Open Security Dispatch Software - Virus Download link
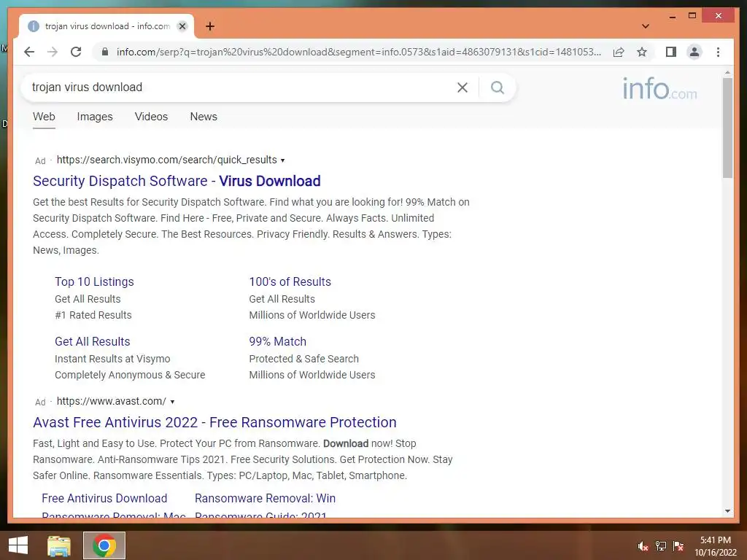 click(x=177, y=181)
